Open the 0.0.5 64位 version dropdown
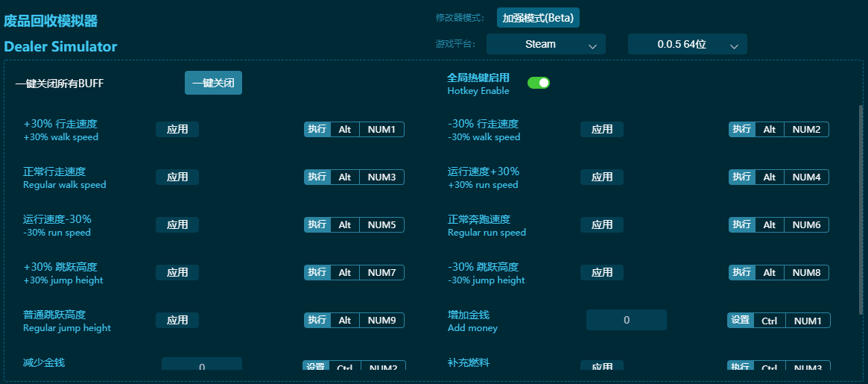The width and height of the screenshot is (868, 384). [x=688, y=44]
